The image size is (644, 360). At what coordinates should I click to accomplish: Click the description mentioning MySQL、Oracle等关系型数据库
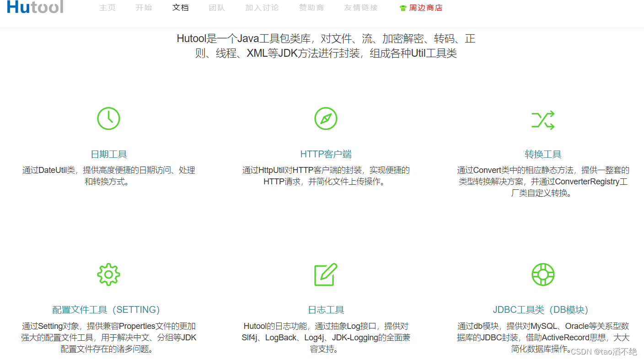[x=543, y=338]
